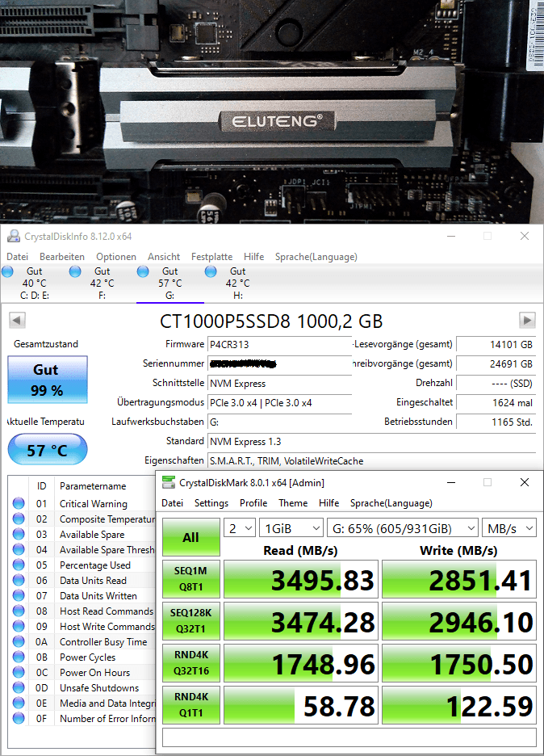Open Theme menu in CrystalDiskMark

293,503
